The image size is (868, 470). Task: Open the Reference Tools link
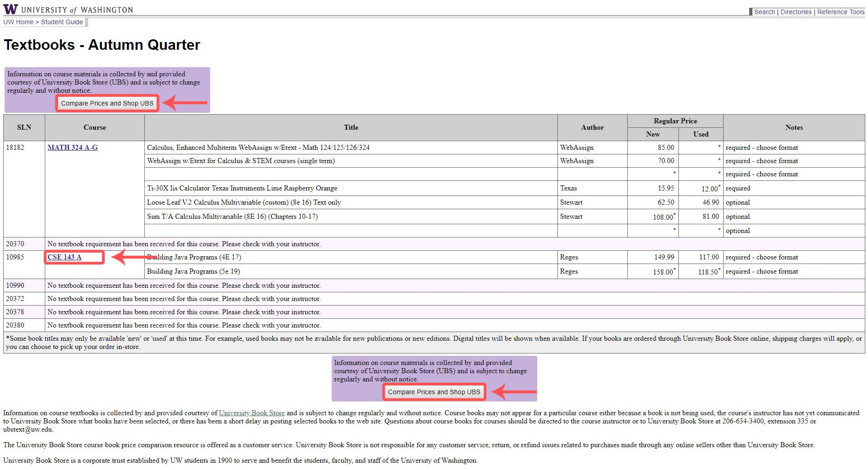coord(841,12)
